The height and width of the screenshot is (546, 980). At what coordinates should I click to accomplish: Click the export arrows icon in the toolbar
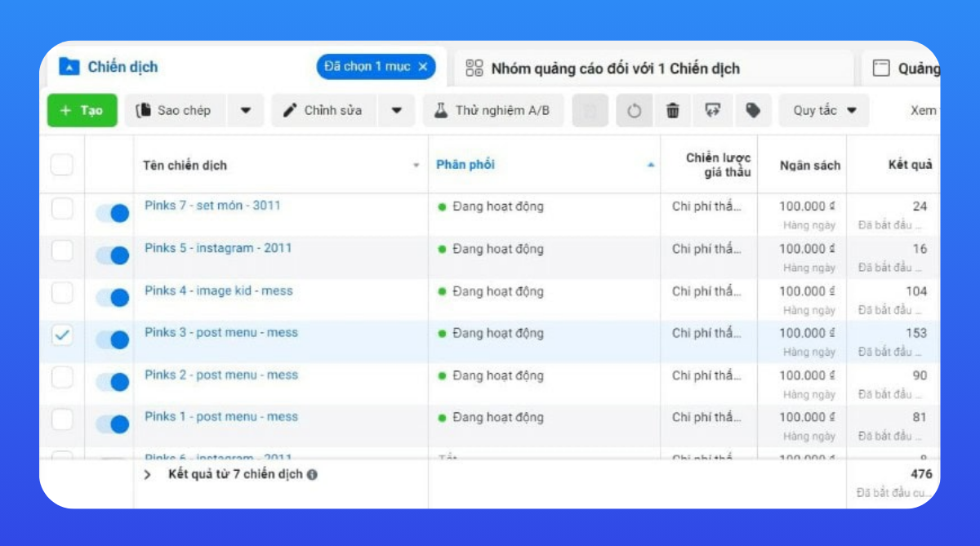pos(712,110)
